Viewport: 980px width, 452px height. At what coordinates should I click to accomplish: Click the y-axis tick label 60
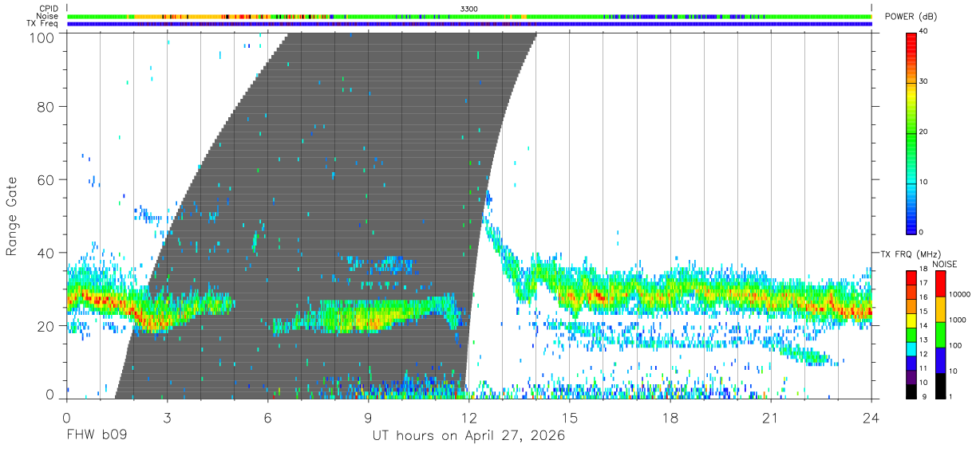tap(45, 180)
